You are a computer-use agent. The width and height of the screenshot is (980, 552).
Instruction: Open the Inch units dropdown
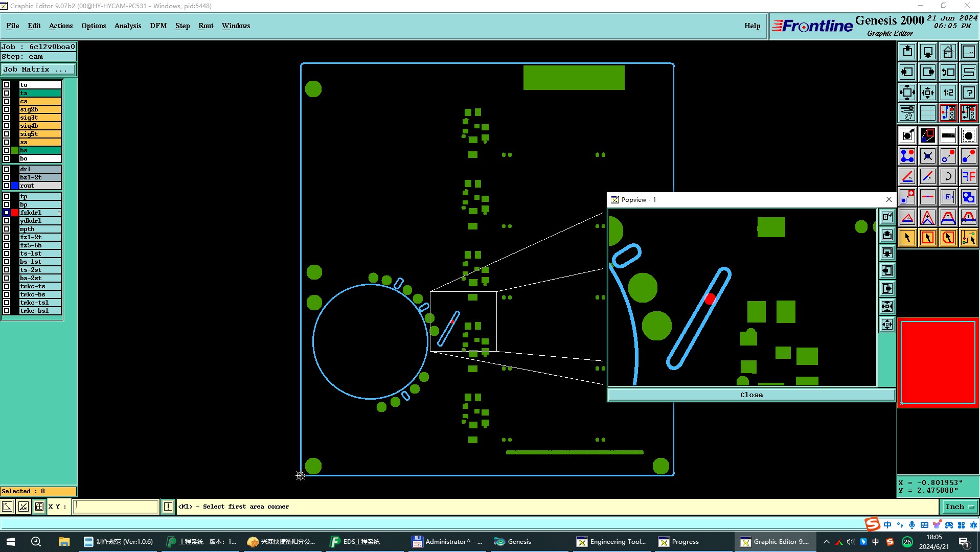click(x=959, y=507)
